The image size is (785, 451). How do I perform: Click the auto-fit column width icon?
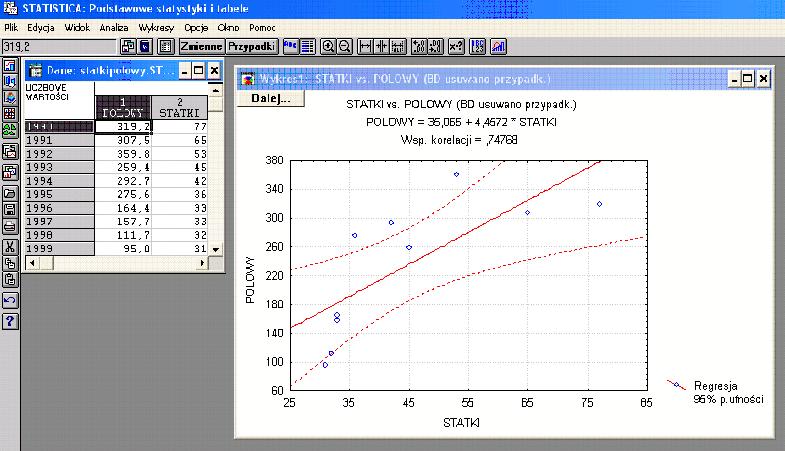[398, 47]
